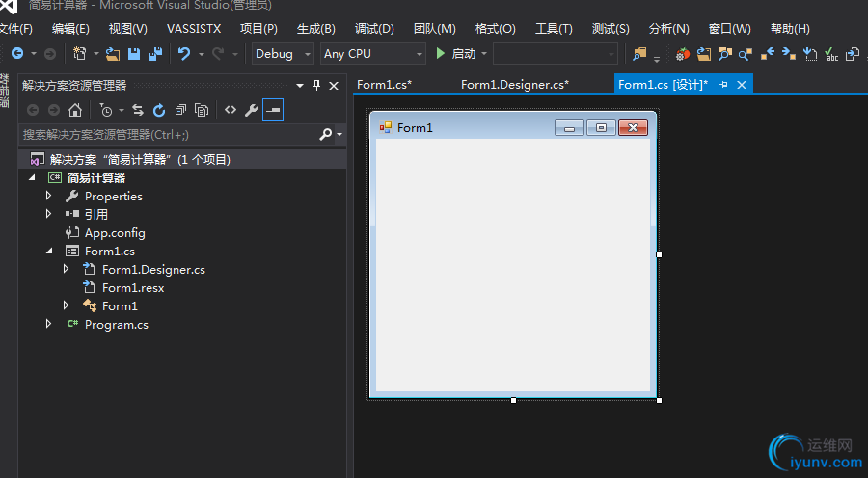Image resolution: width=868 pixels, height=478 pixels.
Task: Click the Save All toolbar icon
Action: point(155,54)
